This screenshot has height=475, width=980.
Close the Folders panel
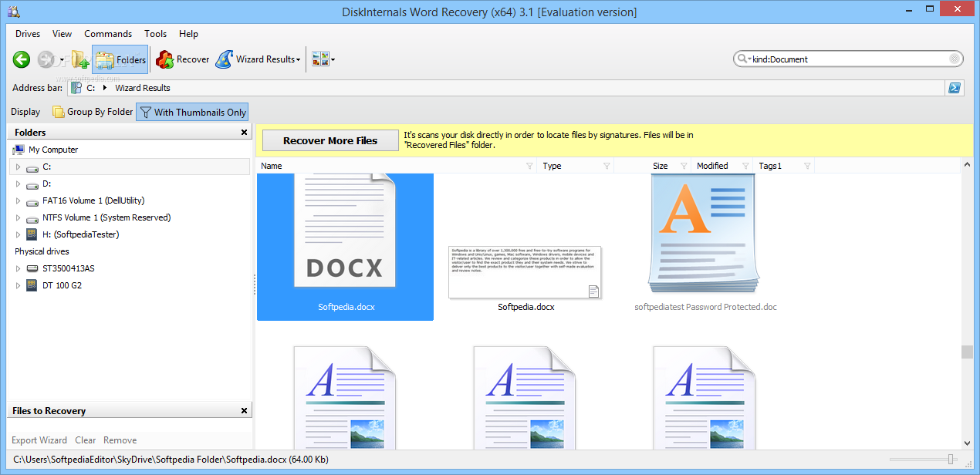[244, 133]
